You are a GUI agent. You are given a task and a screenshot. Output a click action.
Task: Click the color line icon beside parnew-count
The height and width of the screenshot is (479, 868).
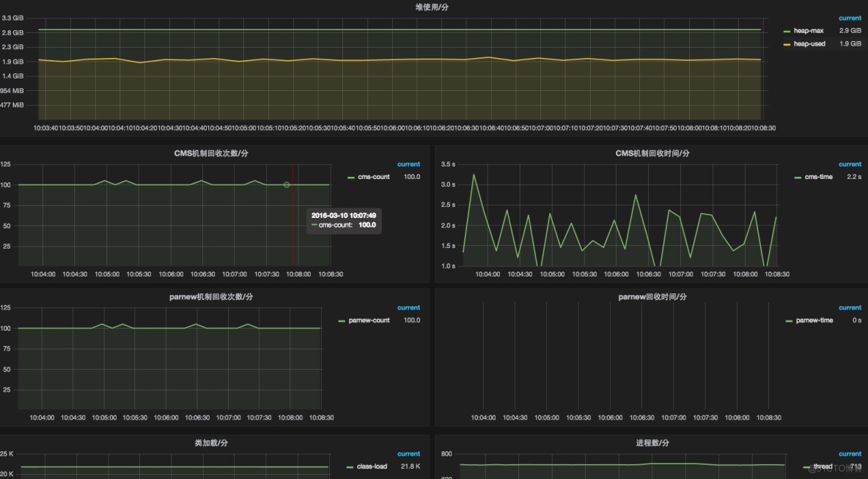point(342,321)
